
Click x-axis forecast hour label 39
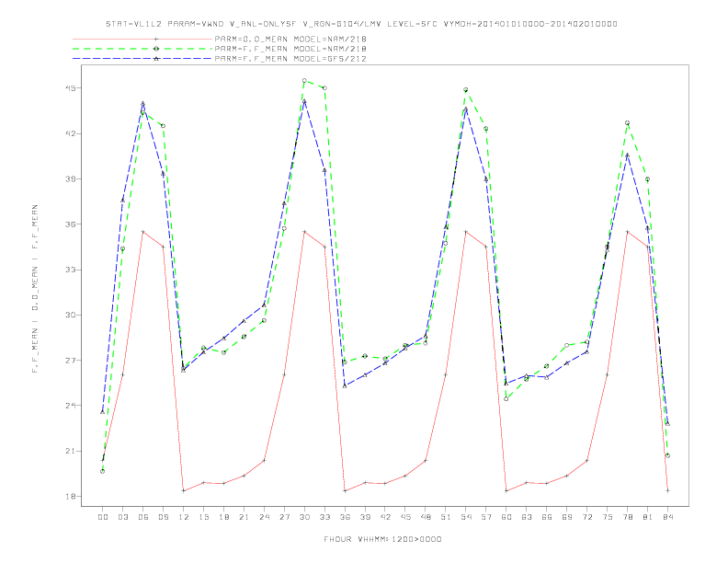click(x=365, y=517)
